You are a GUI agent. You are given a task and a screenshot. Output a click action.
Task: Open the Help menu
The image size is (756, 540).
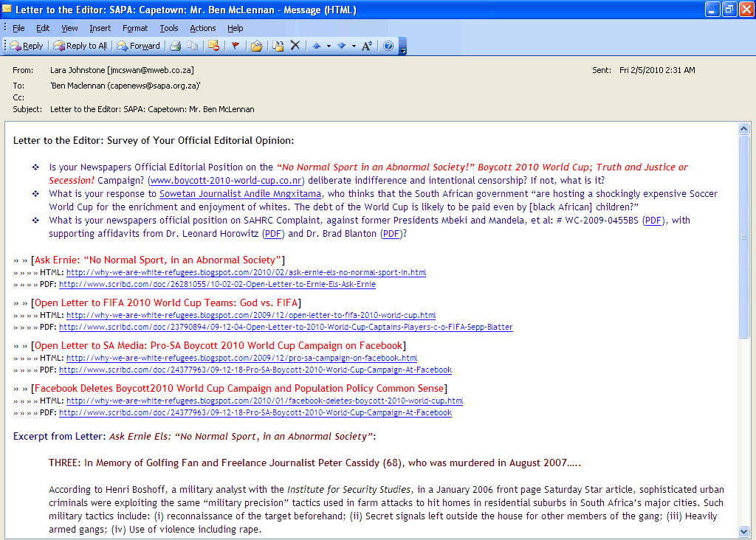click(235, 28)
